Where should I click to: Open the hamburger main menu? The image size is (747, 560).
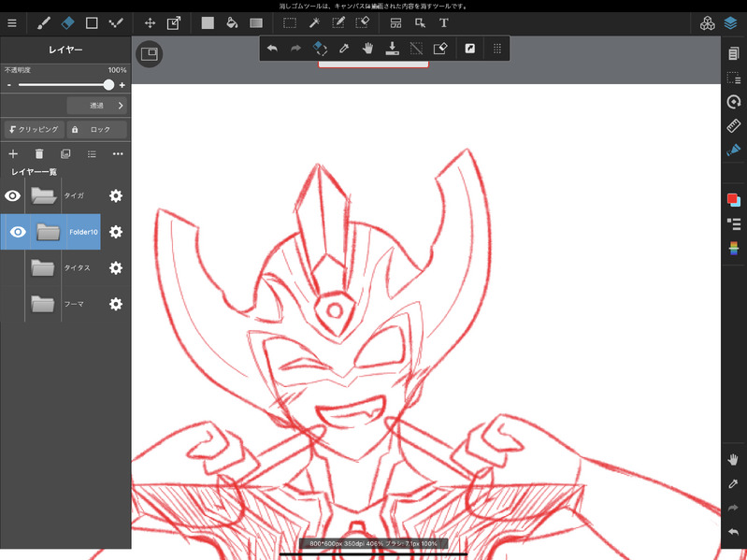tap(12, 22)
